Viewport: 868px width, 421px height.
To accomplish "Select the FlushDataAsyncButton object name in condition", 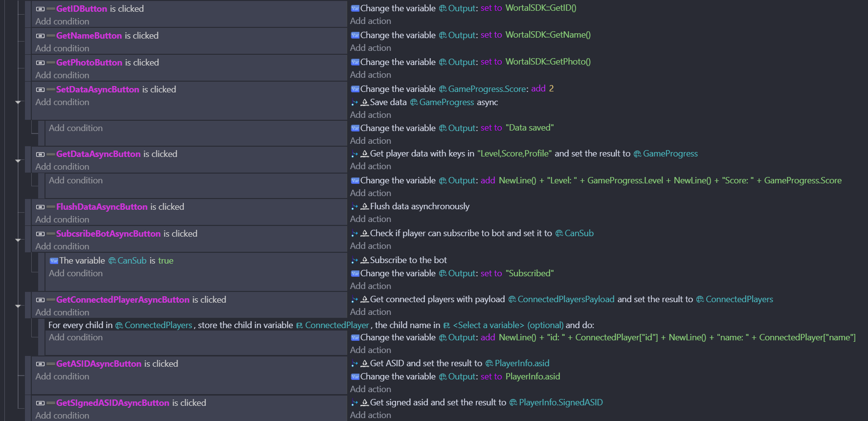I will pyautogui.click(x=102, y=207).
